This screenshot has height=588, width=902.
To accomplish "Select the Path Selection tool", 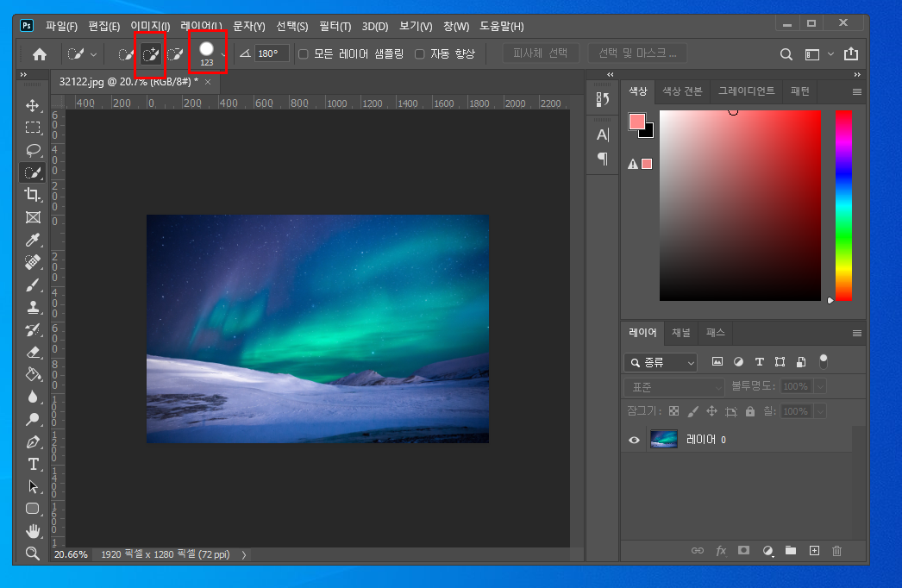I will click(33, 487).
